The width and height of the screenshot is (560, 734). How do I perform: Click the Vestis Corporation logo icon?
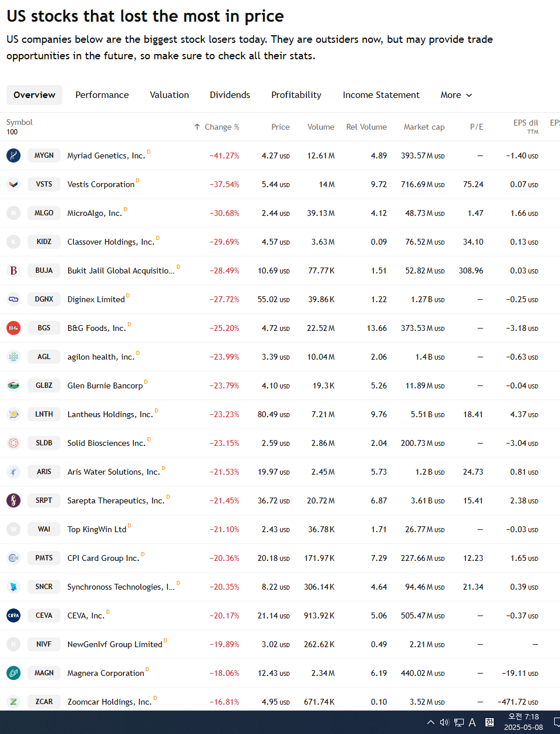point(14,184)
